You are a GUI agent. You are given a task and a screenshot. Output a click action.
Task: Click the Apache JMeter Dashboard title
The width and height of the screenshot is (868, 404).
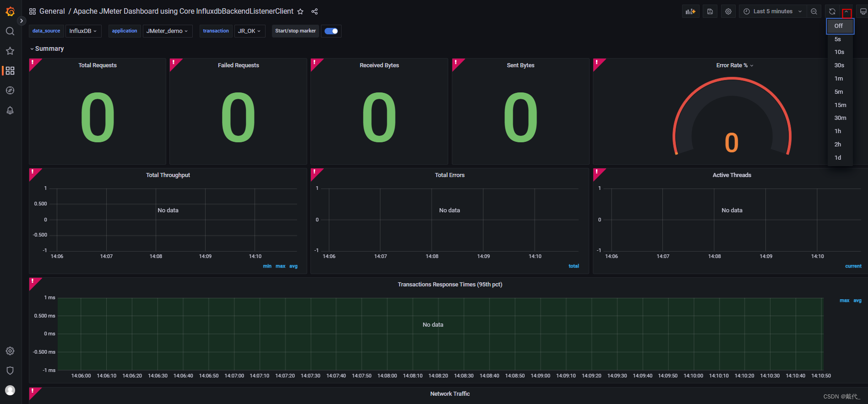point(183,11)
